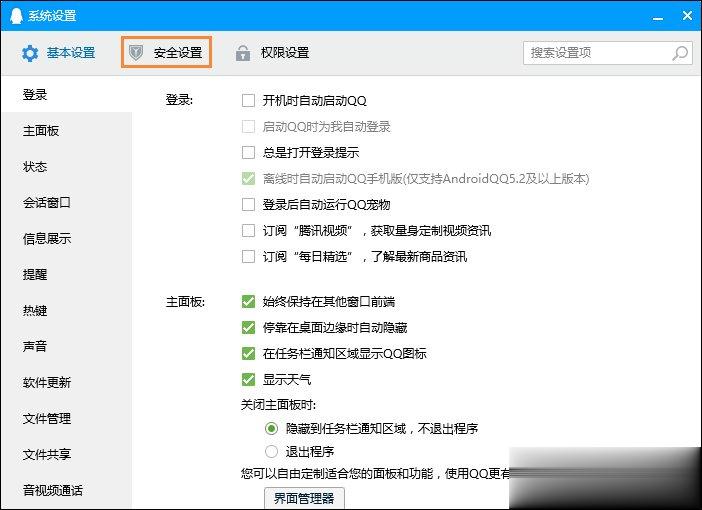
Task: Go to 提醒 in the sidebar
Action: (67, 274)
